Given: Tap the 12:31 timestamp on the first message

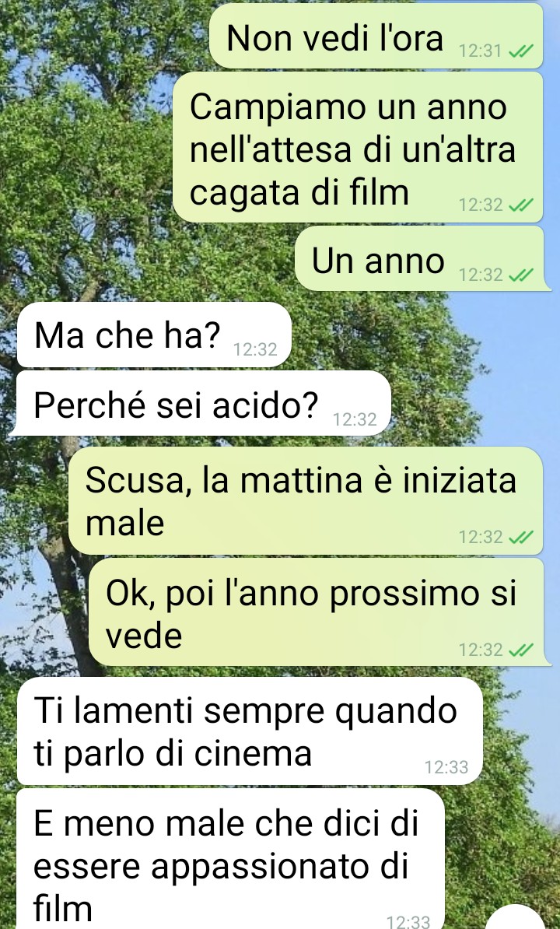Looking at the screenshot, I should tap(480, 51).
